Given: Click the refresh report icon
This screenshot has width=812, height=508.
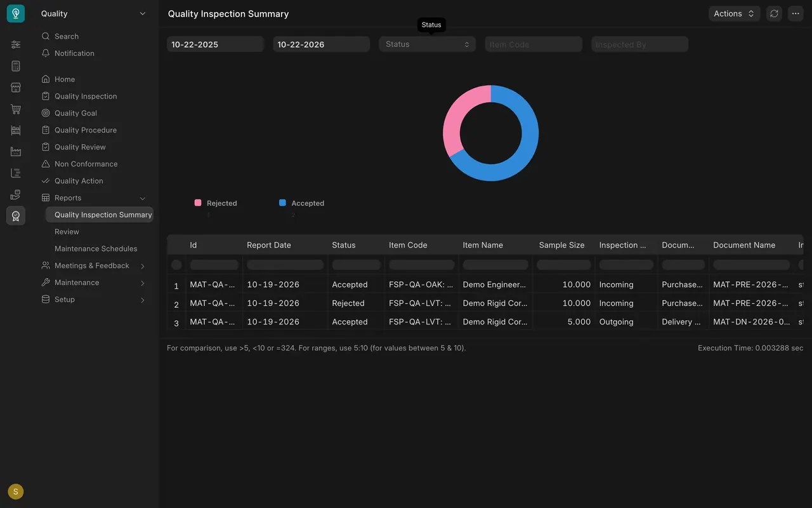Looking at the screenshot, I should point(774,13).
